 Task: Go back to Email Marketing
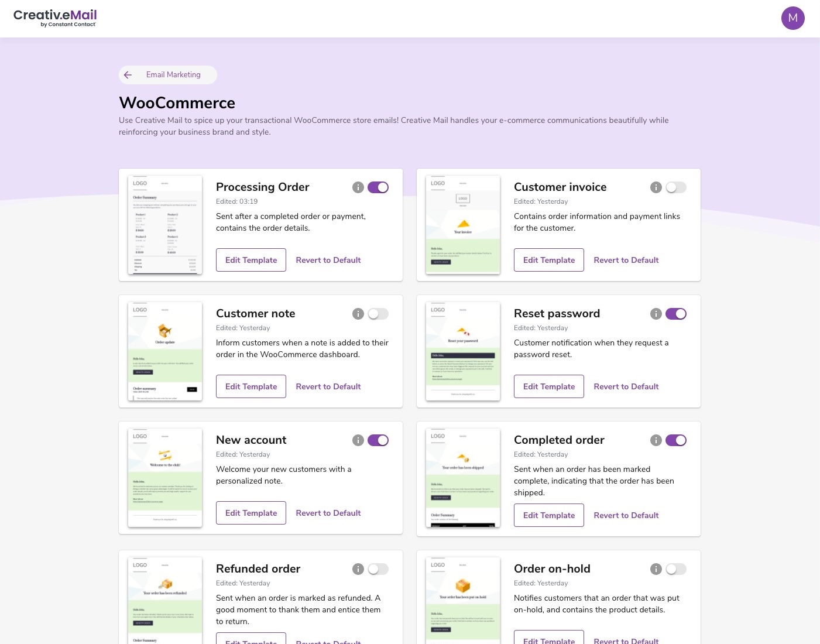(167, 75)
